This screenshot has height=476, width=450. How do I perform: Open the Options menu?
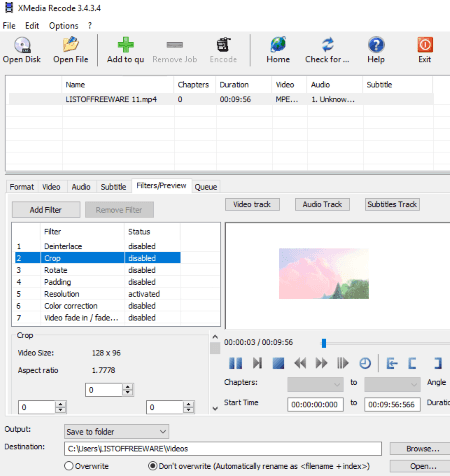click(63, 26)
